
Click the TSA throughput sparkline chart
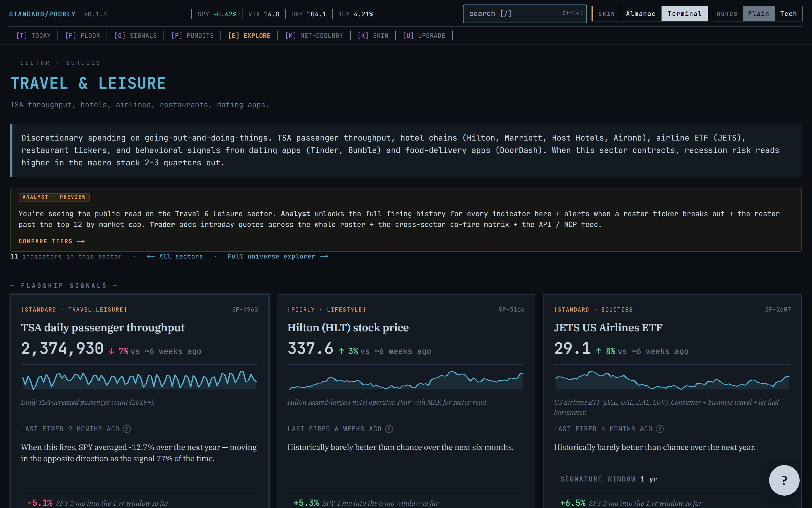tap(139, 380)
